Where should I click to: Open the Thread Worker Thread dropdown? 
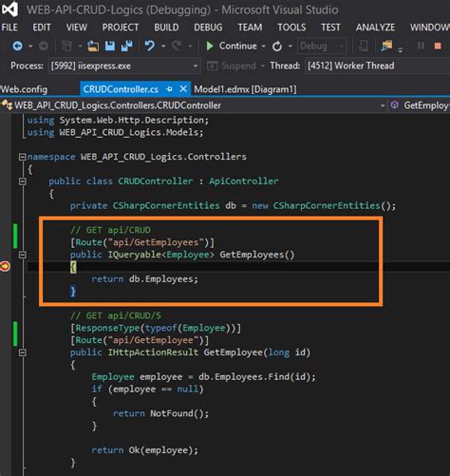point(378,66)
